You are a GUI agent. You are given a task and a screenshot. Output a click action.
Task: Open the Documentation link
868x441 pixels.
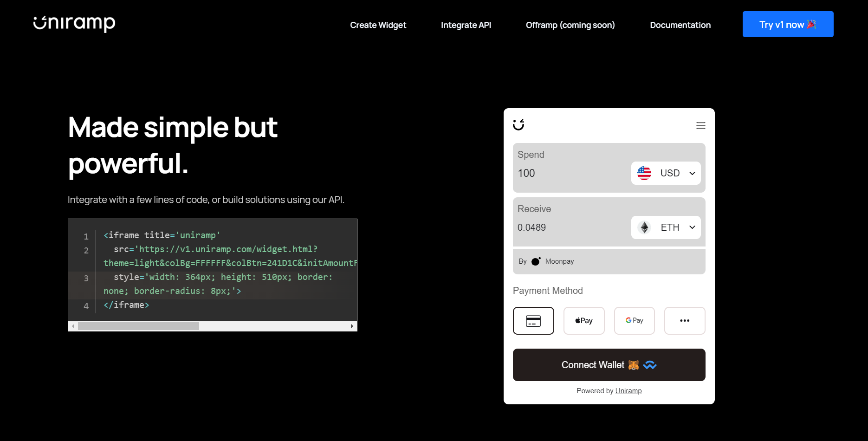point(680,25)
